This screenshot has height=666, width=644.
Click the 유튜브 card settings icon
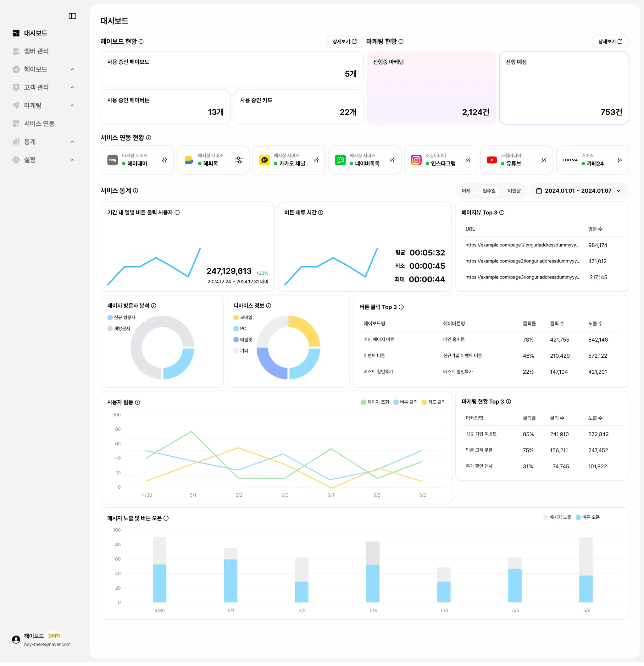(x=544, y=160)
